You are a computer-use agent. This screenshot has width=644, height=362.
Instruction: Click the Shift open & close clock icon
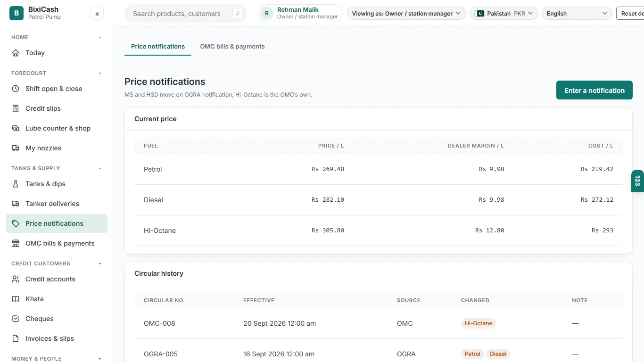(16, 89)
